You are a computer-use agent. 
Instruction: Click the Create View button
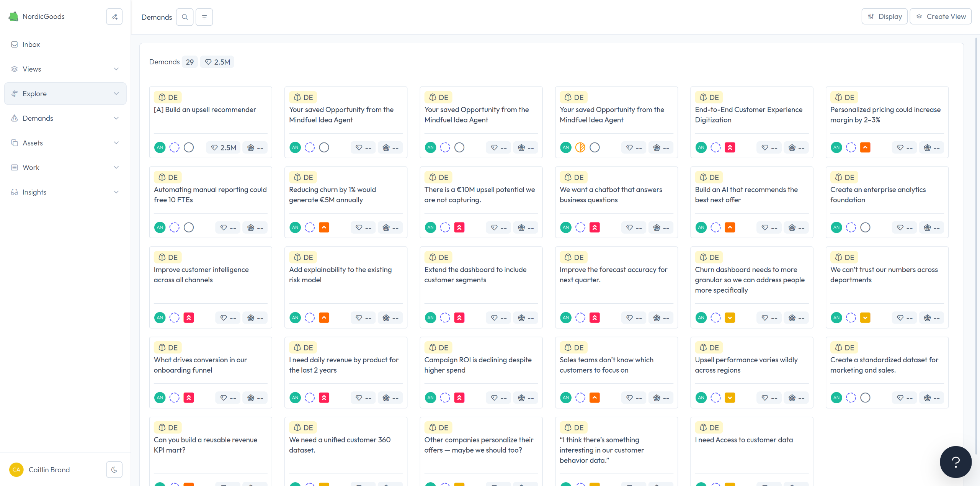point(941,16)
